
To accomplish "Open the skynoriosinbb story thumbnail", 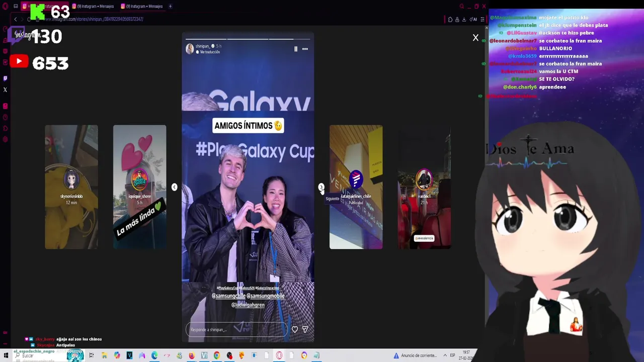I will [71, 187].
